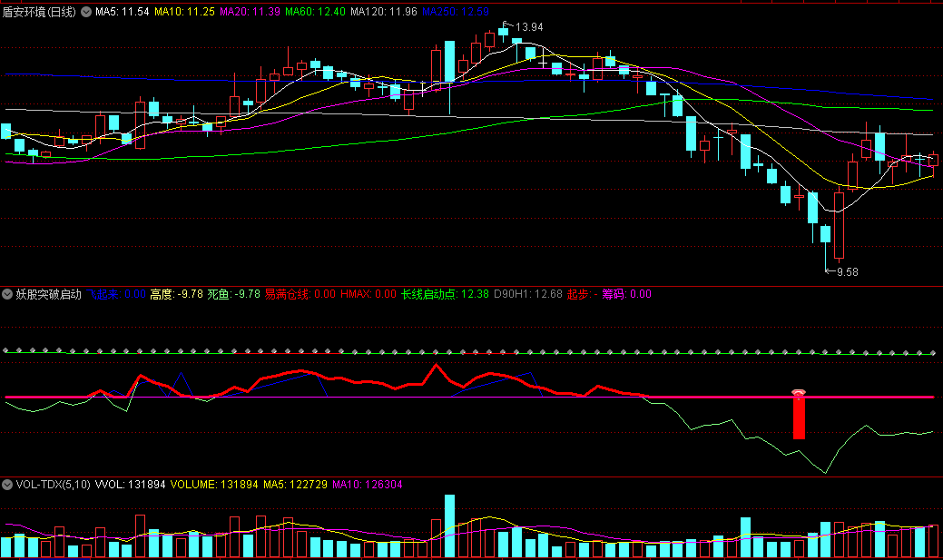The width and height of the screenshot is (943, 560).
Task: Click the MA5: 11.54 label
Action: click(123, 12)
